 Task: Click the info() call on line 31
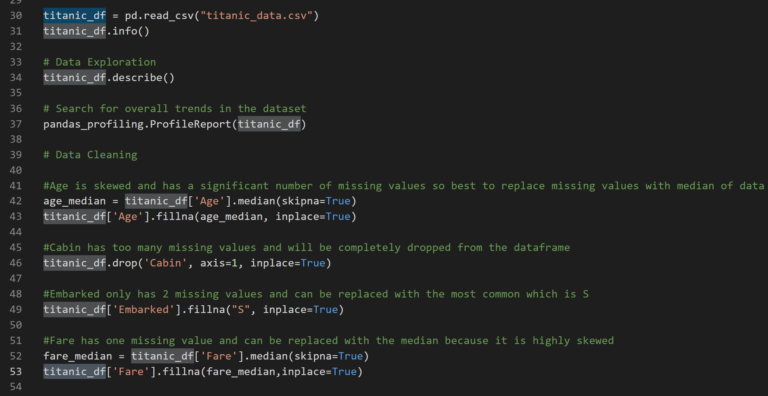click(x=131, y=31)
